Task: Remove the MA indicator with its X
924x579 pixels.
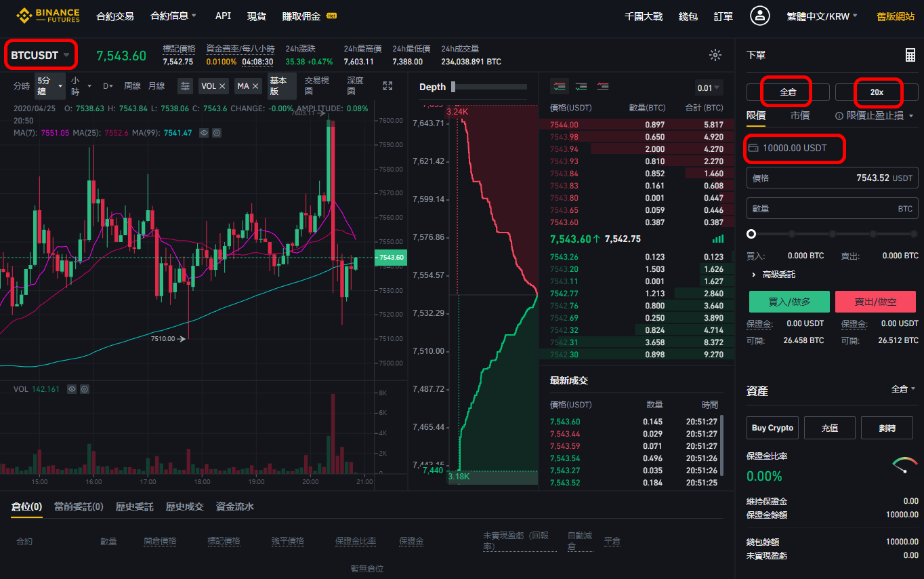Action: coord(255,86)
